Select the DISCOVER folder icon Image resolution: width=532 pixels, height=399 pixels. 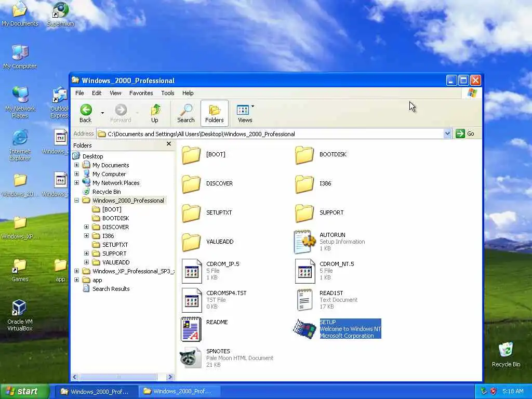(x=191, y=184)
